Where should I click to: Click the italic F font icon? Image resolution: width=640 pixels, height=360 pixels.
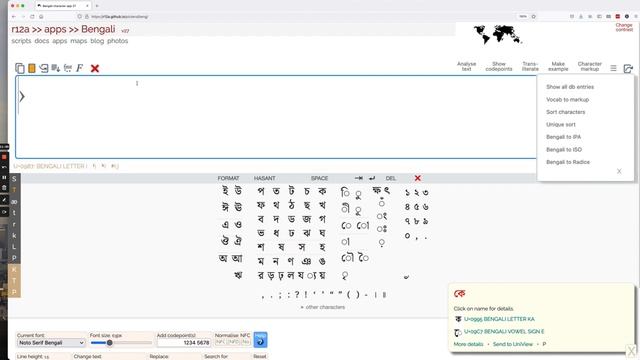pos(80,68)
